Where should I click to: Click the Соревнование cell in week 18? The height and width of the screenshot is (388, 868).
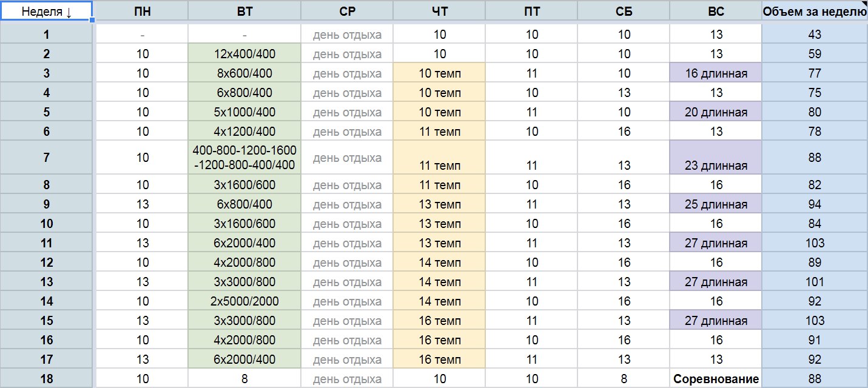716,378
